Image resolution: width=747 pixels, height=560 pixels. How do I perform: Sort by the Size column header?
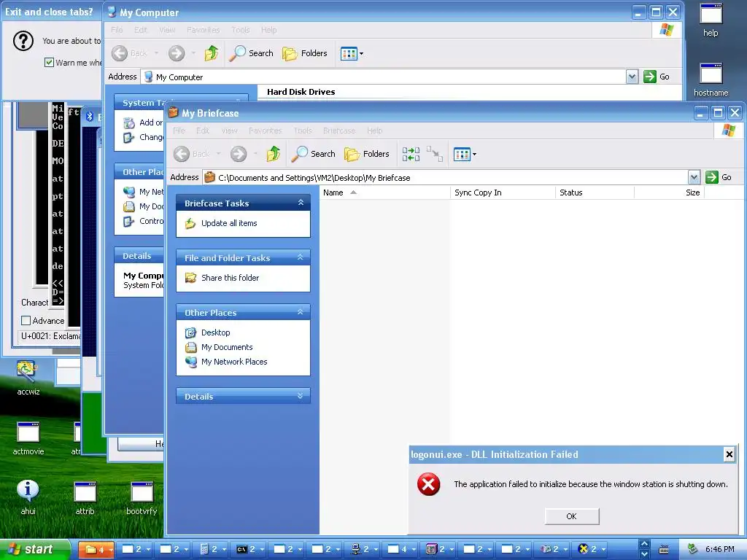coord(670,192)
